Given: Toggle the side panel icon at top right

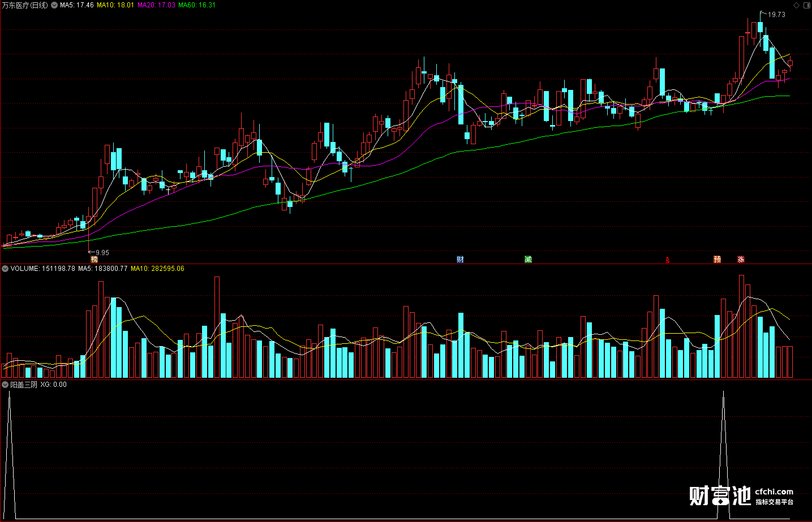Looking at the screenshot, I should coord(806,5).
